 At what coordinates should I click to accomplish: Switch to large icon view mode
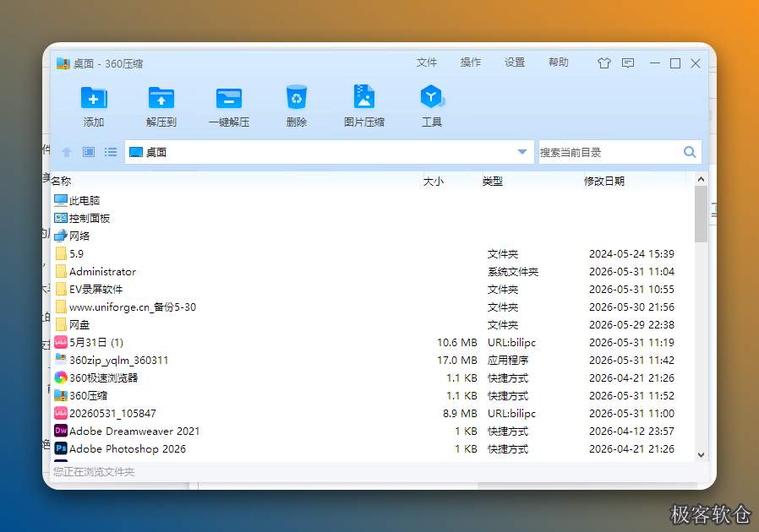89,152
